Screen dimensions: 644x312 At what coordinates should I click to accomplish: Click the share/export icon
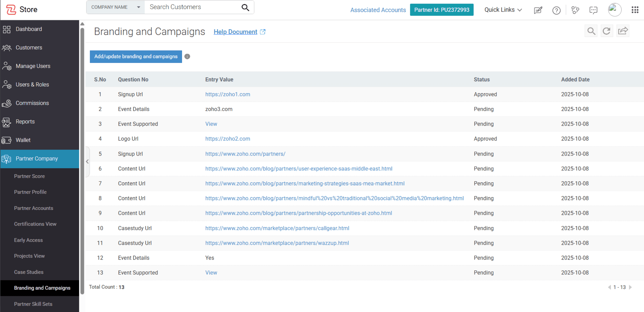point(623,31)
